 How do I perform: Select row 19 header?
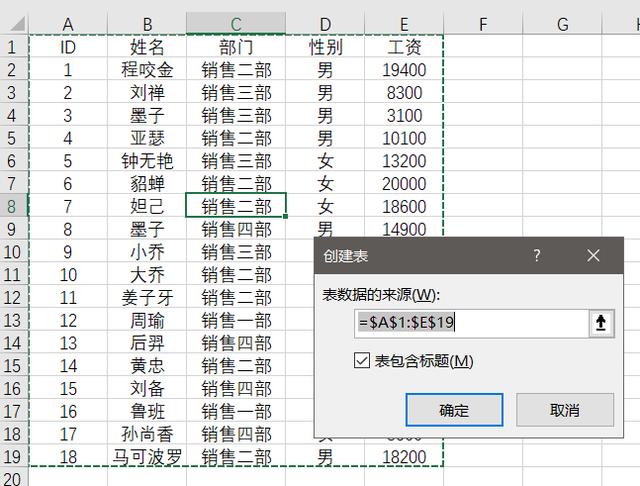tap(12, 457)
